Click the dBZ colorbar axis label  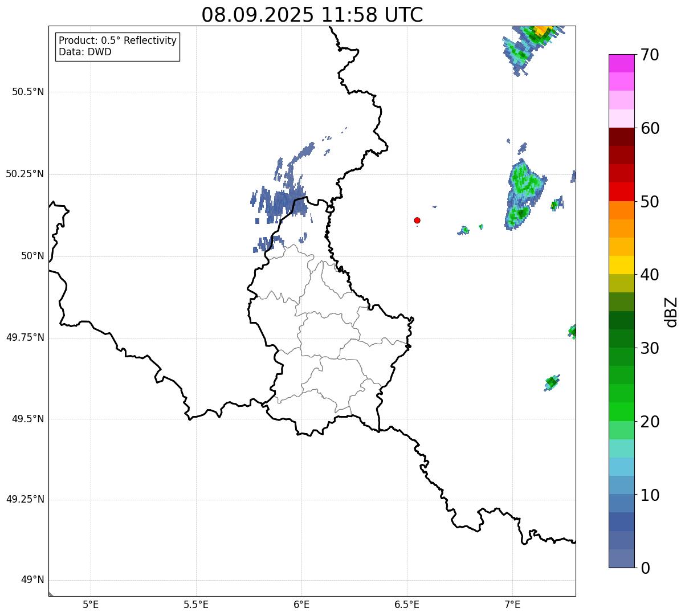pos(671,311)
